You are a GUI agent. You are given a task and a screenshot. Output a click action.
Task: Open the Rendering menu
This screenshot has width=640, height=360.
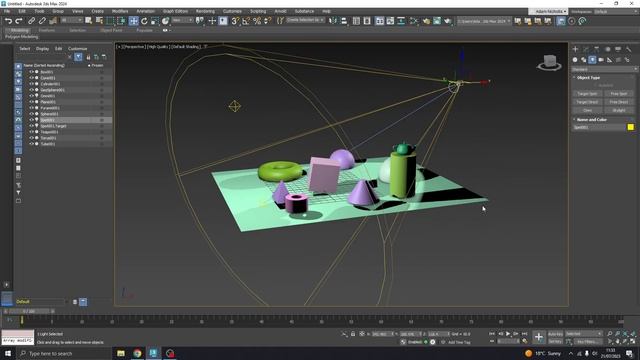coord(205,11)
